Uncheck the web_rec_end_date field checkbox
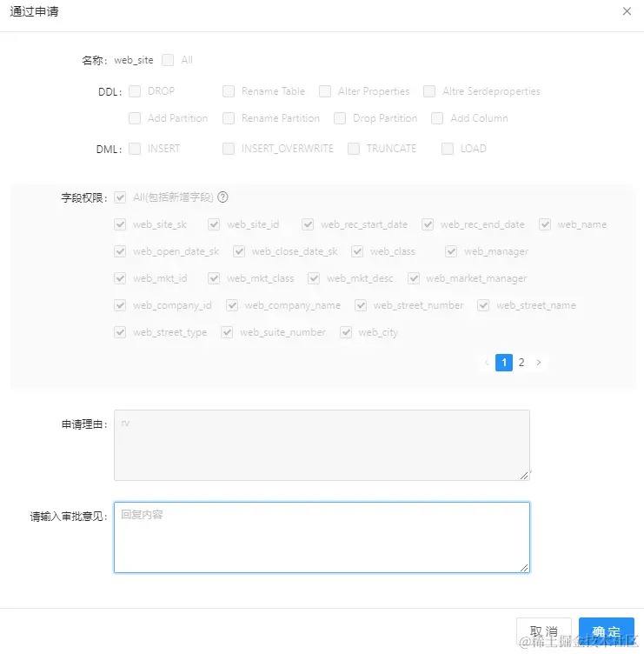 tap(428, 224)
